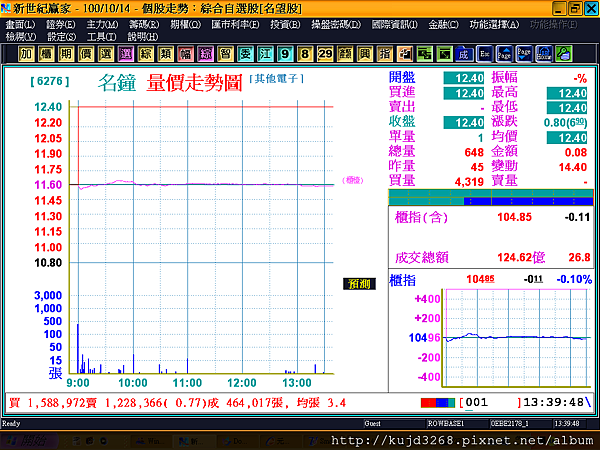Click the blue 成 folder toolbar icon
Viewport: 600px width, 450px height.
click(x=465, y=54)
